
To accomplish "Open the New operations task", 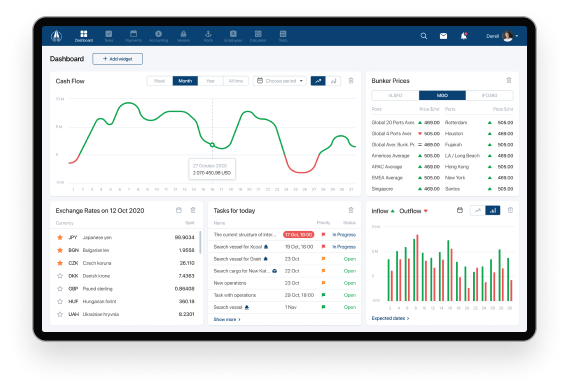I will 284,283.
